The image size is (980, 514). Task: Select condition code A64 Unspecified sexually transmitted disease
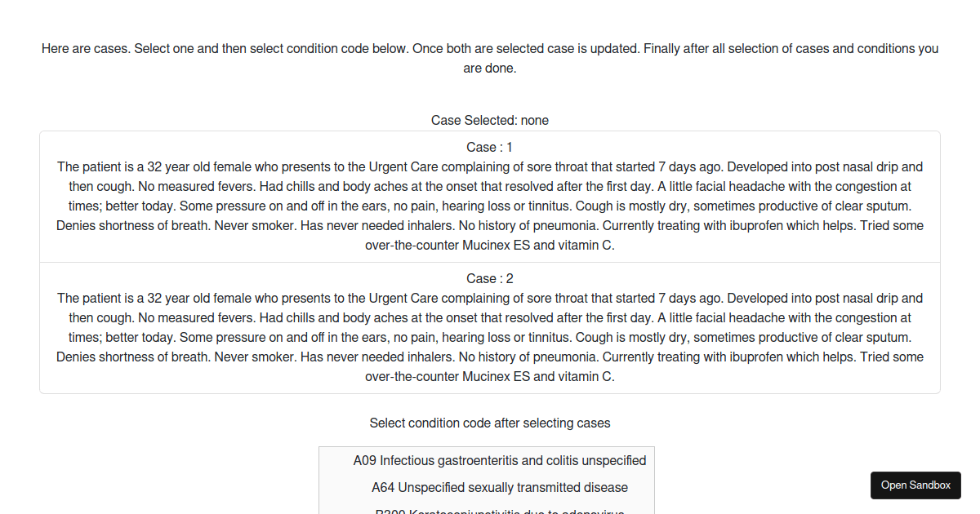498,487
